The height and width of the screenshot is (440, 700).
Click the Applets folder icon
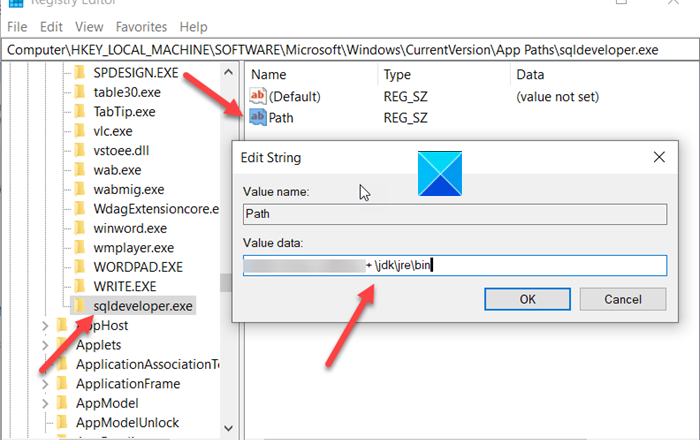click(62, 345)
